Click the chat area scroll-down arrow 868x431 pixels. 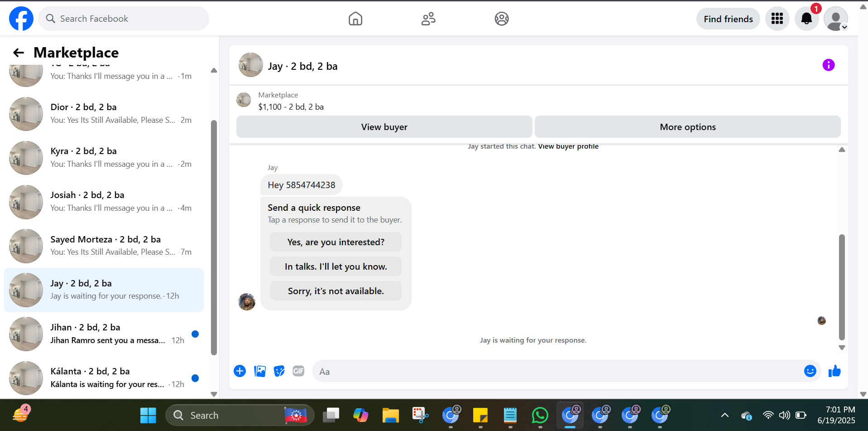pyautogui.click(x=842, y=348)
